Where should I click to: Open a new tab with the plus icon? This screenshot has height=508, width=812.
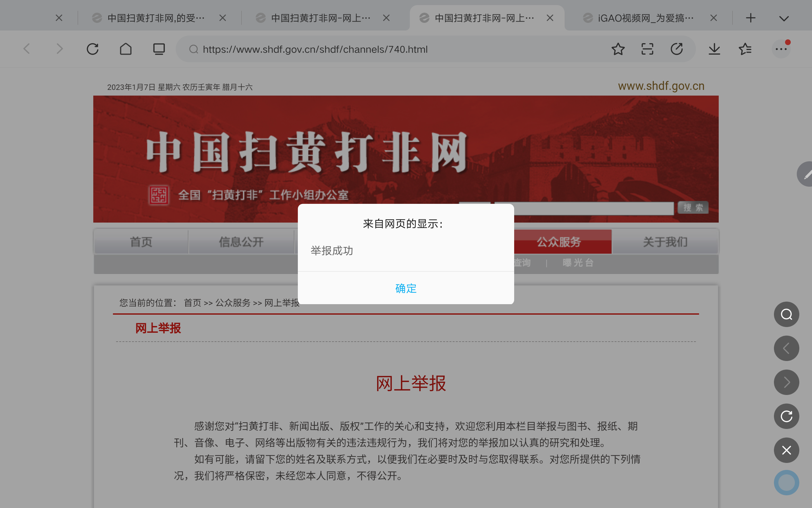[x=751, y=18]
